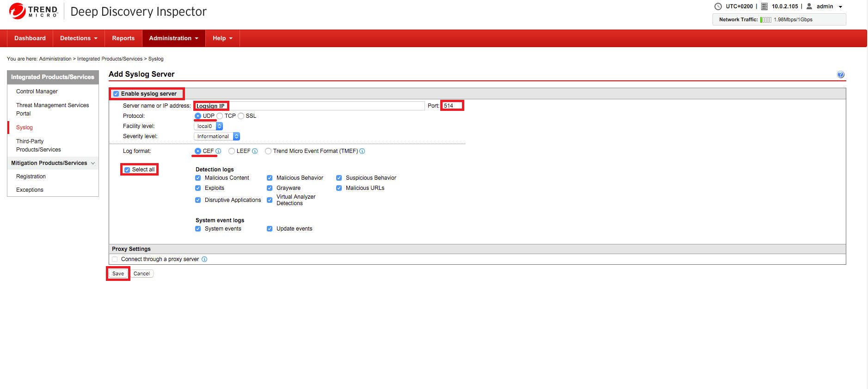Click the CEF info icon
Viewport: 868px width, 389px height.
pos(218,151)
